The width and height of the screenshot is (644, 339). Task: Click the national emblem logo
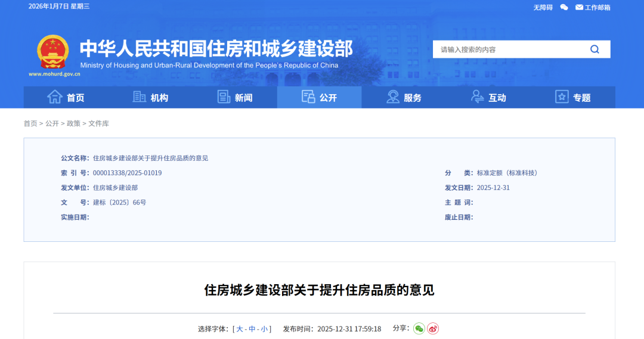(x=53, y=52)
